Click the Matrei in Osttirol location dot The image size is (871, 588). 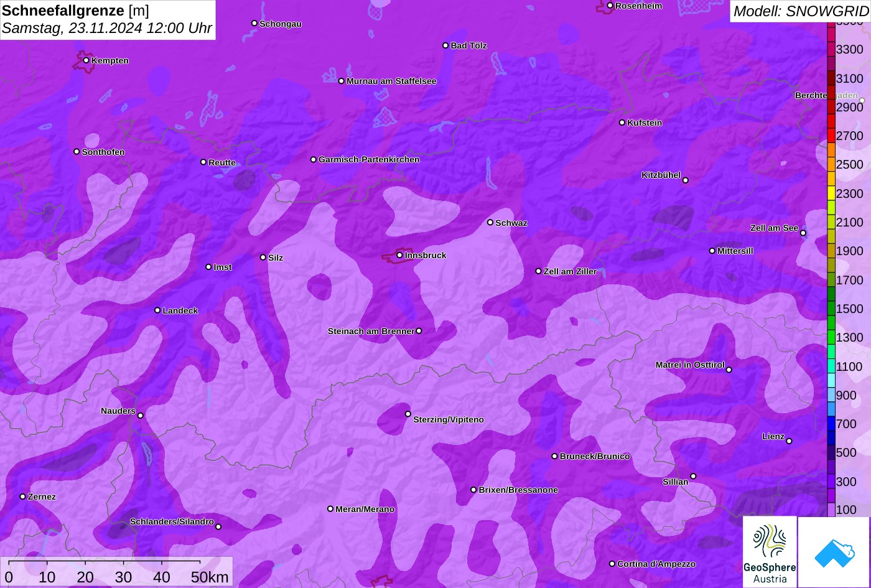[x=729, y=370]
